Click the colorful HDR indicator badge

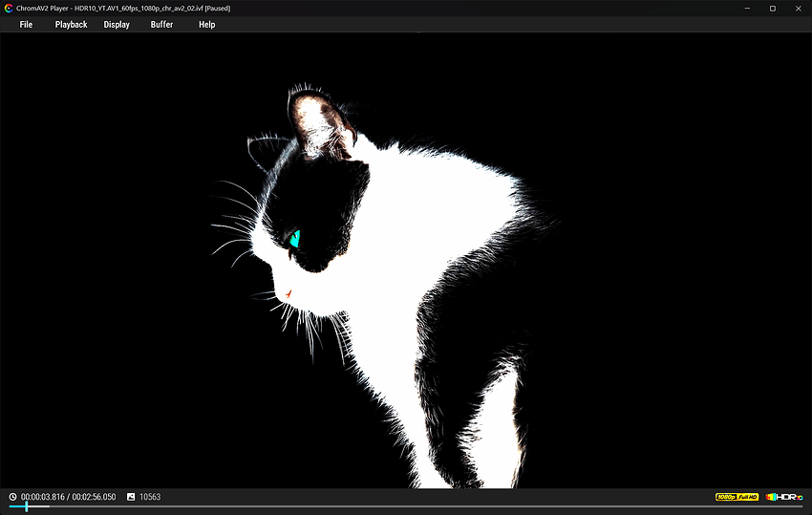(784, 497)
